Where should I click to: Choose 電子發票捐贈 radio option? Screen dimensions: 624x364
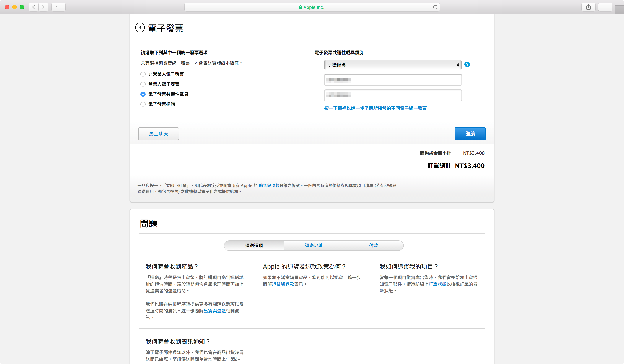coord(143,104)
